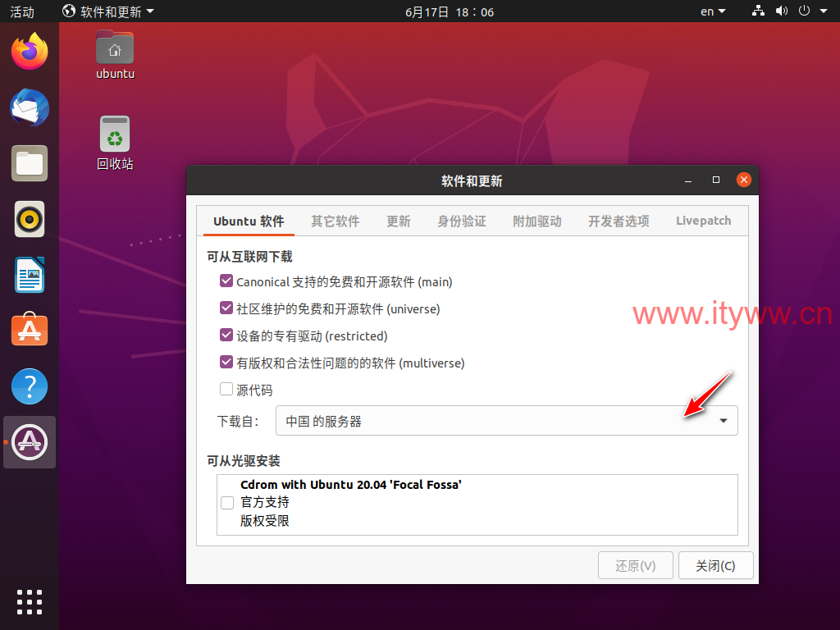Select Software & Updates dock icon
The width and height of the screenshot is (840, 630).
(30, 442)
